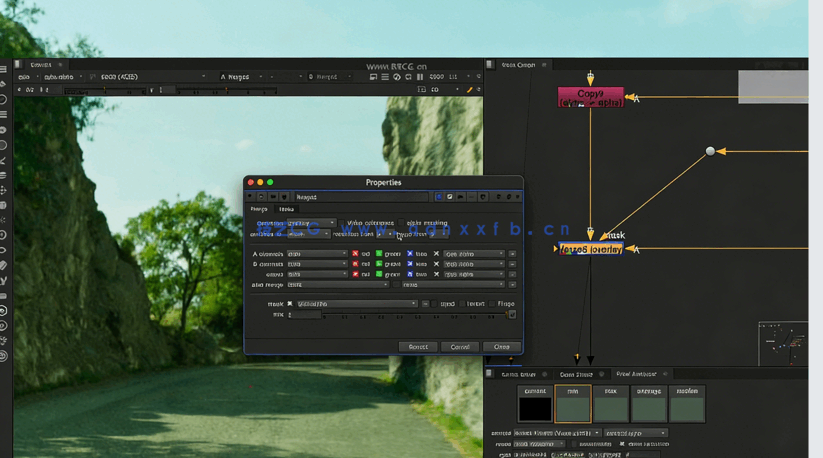823x458 pixels.
Task: Click the pause icon in viewer top bar
Action: pos(419,77)
